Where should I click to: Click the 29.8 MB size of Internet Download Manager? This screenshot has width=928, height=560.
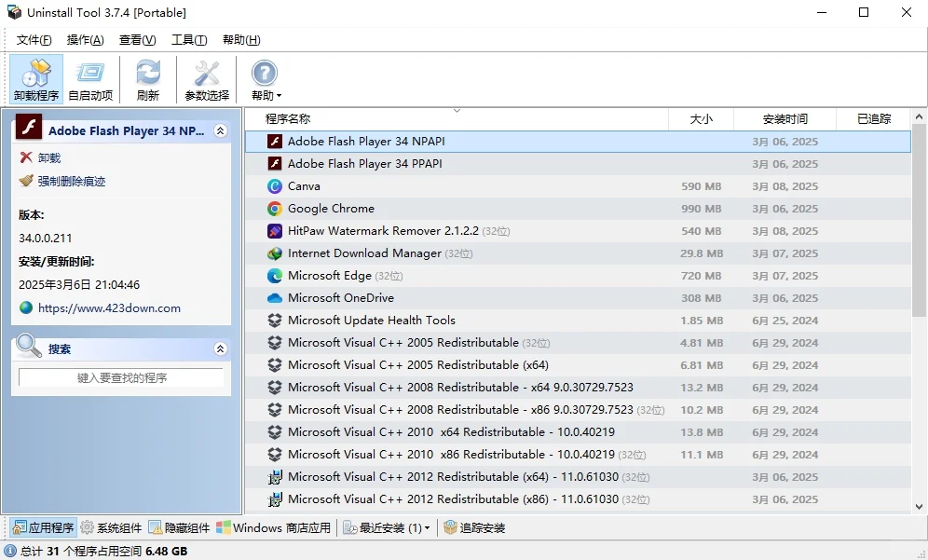702,253
